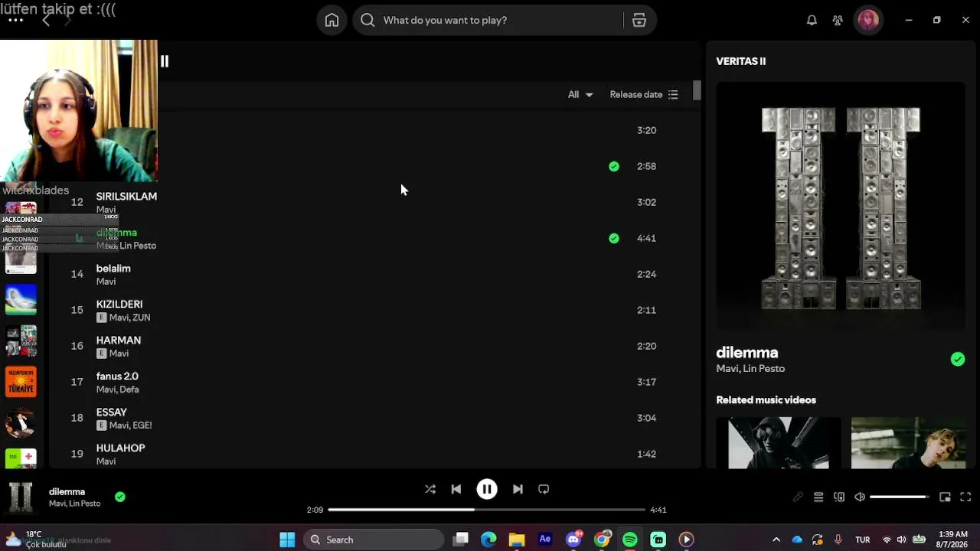Open the TUR language switcher
The width and height of the screenshot is (980, 551).
click(x=863, y=540)
